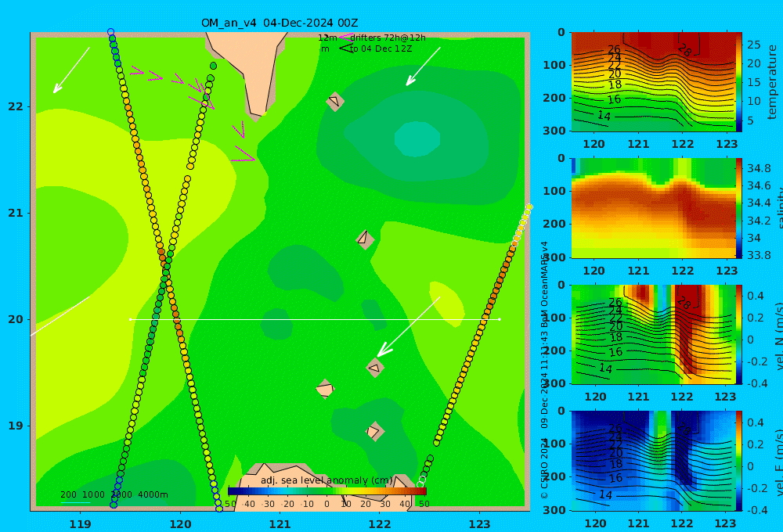783x532 pixels.
Task: Click depth tick 100 beside the temperature panel
Action: (x=554, y=65)
